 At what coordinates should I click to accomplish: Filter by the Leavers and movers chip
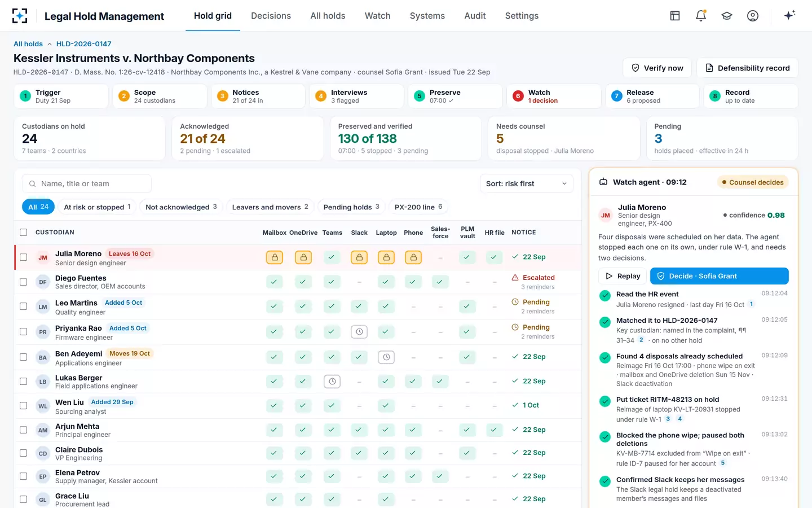270,207
